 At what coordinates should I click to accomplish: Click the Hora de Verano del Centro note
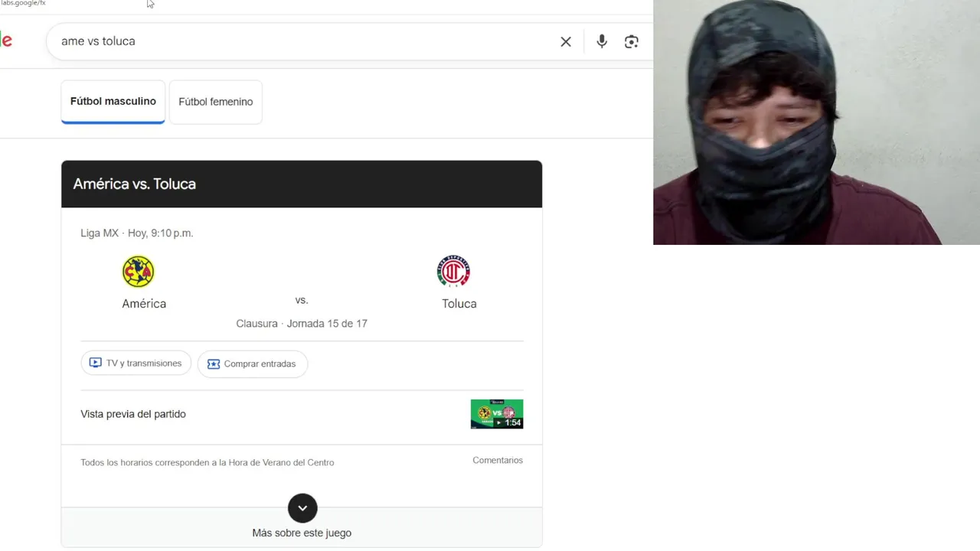(x=207, y=462)
